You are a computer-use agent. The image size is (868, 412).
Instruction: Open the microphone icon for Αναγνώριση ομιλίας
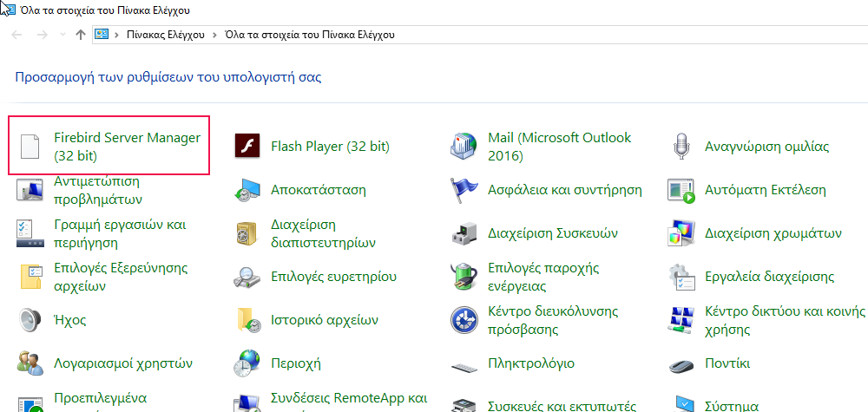point(681,147)
